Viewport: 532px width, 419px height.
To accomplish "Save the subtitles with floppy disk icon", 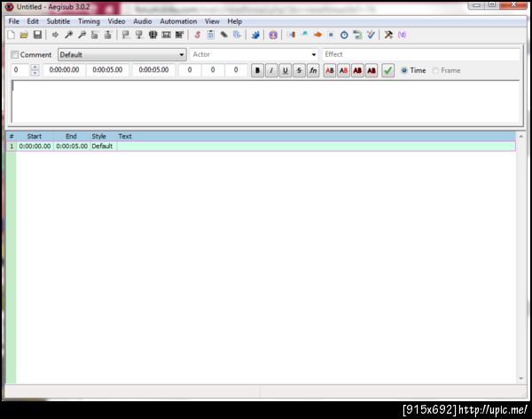I will (x=37, y=35).
